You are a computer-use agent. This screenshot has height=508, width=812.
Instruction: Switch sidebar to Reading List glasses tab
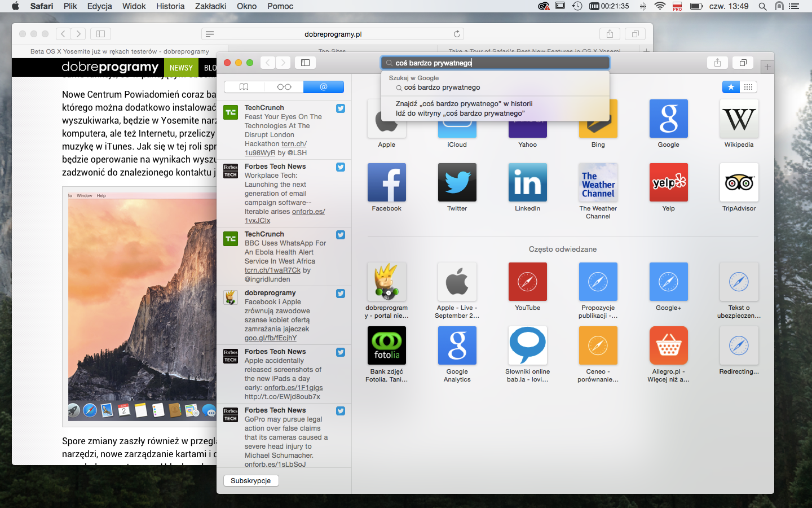click(284, 87)
